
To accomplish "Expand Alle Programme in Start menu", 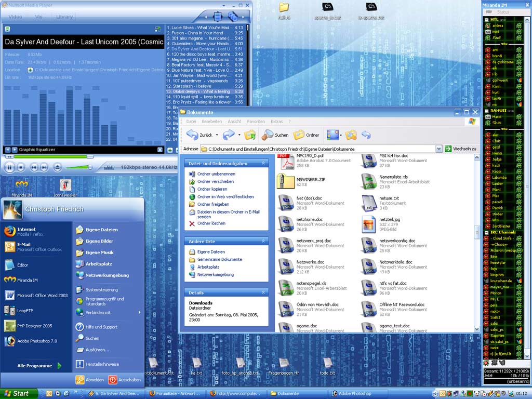I will [39, 366].
